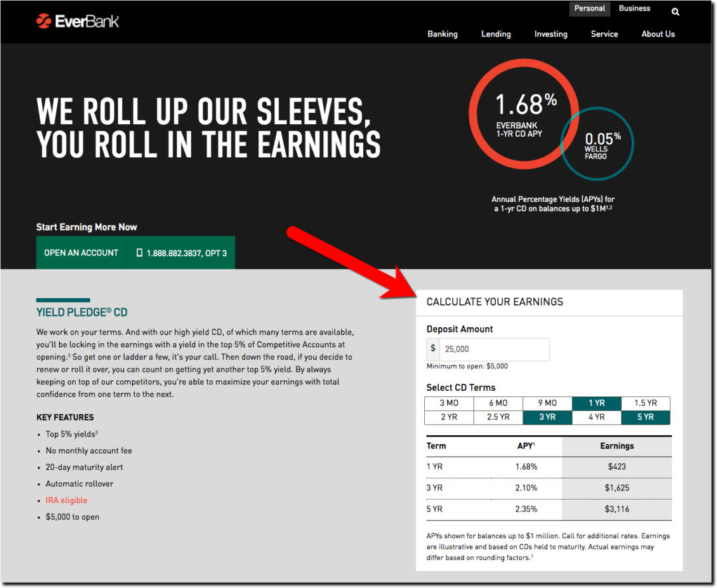Click the Deposit Amount input field
The width and height of the screenshot is (717, 588).
pyautogui.click(x=495, y=349)
